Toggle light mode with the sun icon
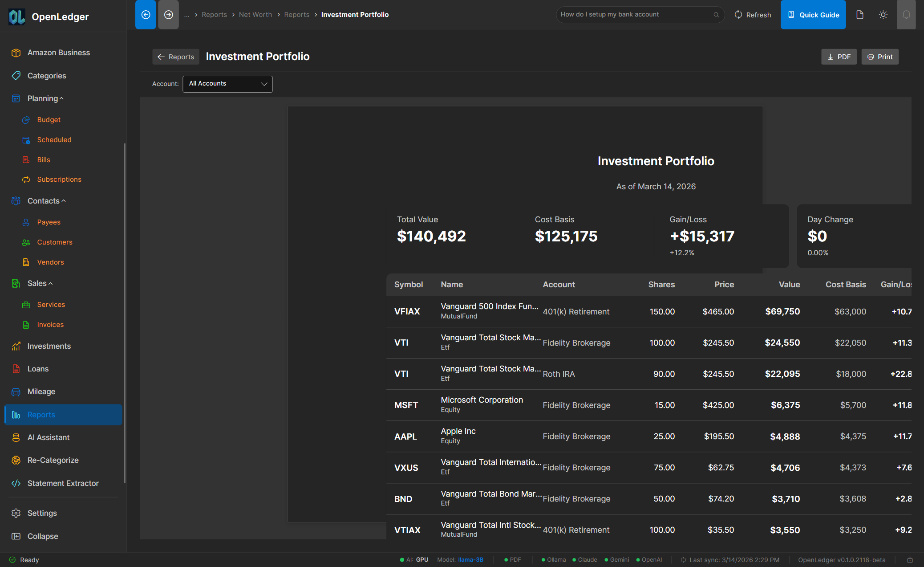 (883, 14)
